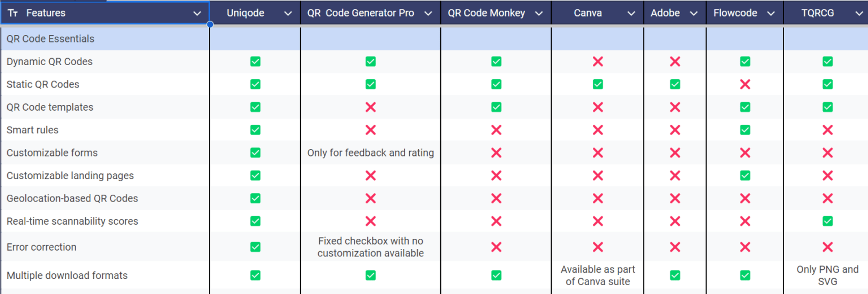Click Flowcode's red X for Static QR Codes
The width and height of the screenshot is (868, 294).
745,84
